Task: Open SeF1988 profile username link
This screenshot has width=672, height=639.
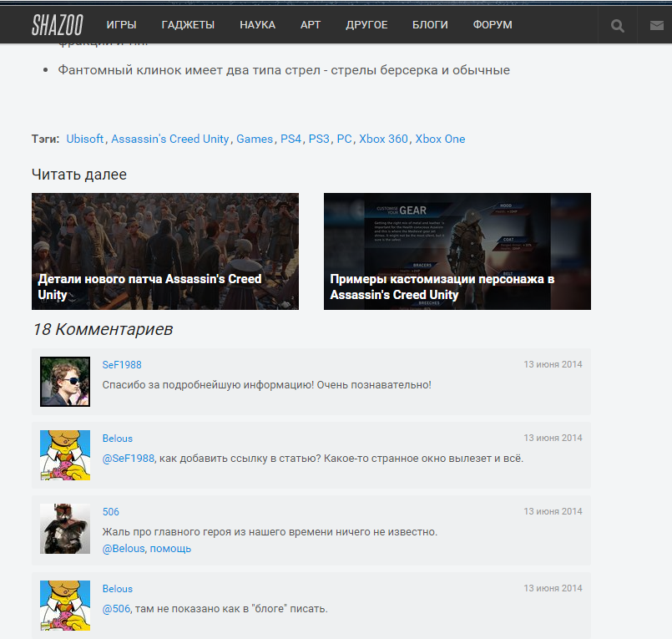Action: [122, 364]
